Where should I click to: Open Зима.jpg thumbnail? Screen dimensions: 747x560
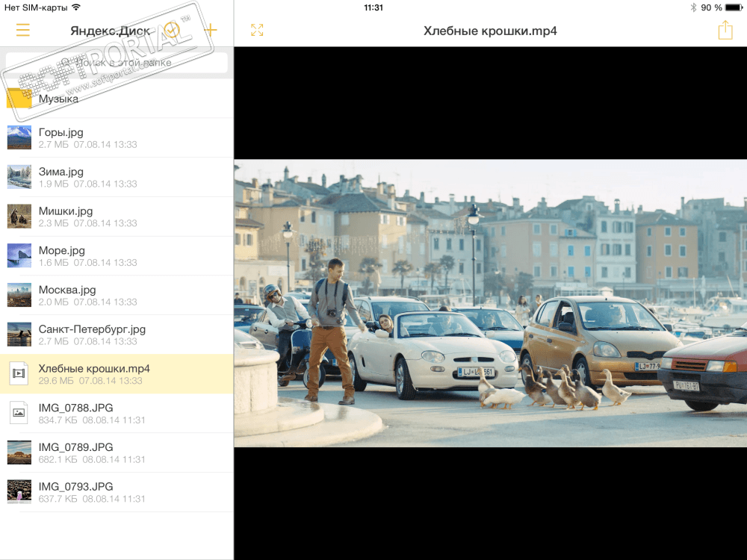coord(19,177)
